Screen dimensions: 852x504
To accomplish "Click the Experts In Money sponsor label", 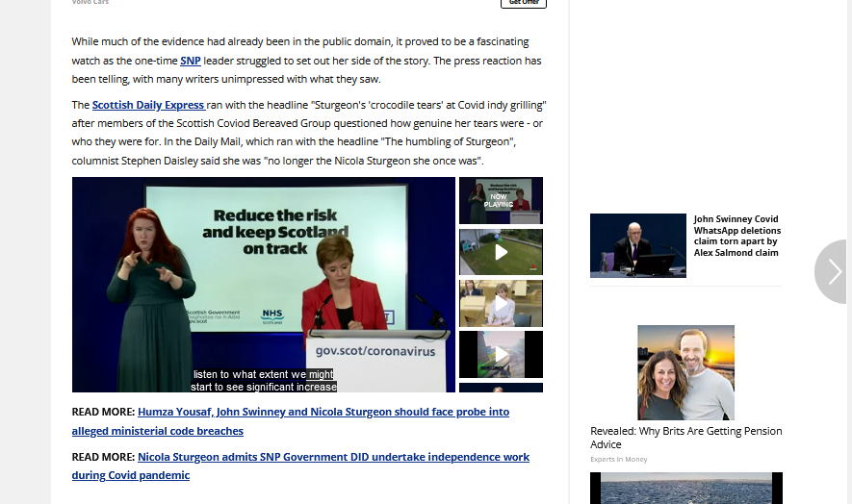I will click(x=619, y=460).
